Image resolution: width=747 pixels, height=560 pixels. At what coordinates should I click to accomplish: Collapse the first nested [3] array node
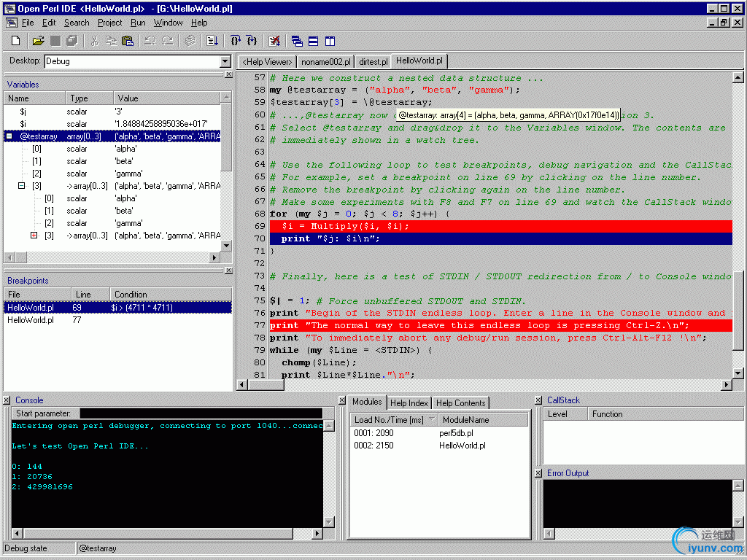[x=21, y=186]
